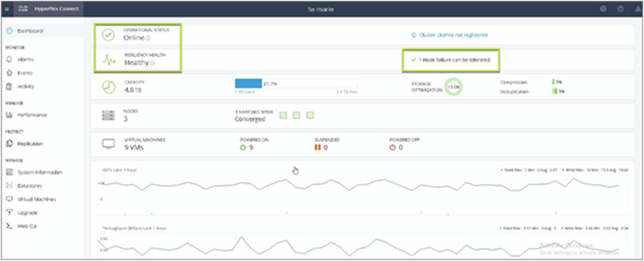Click info icon next to Online

click(x=149, y=38)
